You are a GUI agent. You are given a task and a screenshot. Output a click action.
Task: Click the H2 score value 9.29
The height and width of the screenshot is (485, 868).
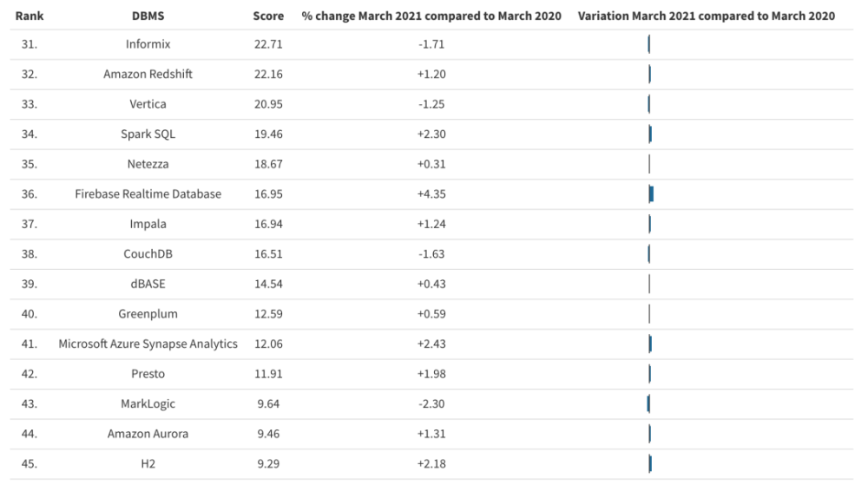[x=268, y=464]
